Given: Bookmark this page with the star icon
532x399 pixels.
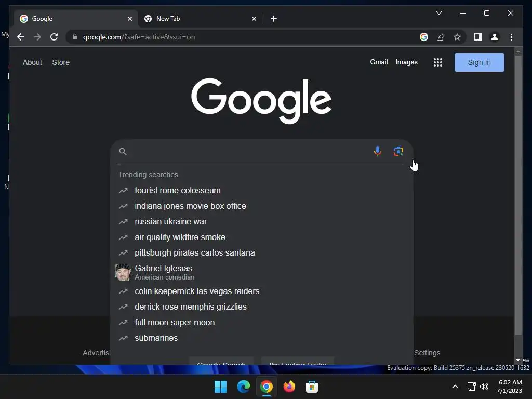Looking at the screenshot, I should click(x=457, y=37).
